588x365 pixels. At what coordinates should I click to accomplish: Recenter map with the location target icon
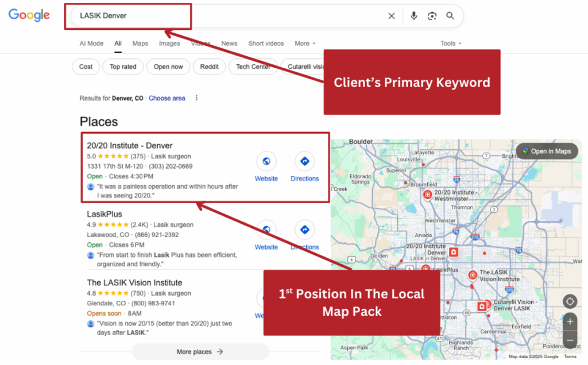click(570, 301)
